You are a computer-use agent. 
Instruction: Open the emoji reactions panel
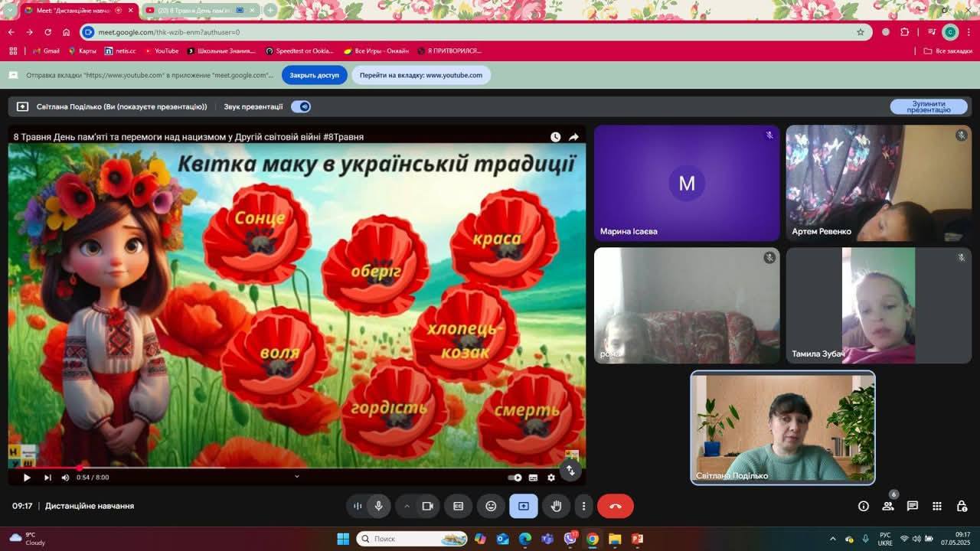point(491,506)
